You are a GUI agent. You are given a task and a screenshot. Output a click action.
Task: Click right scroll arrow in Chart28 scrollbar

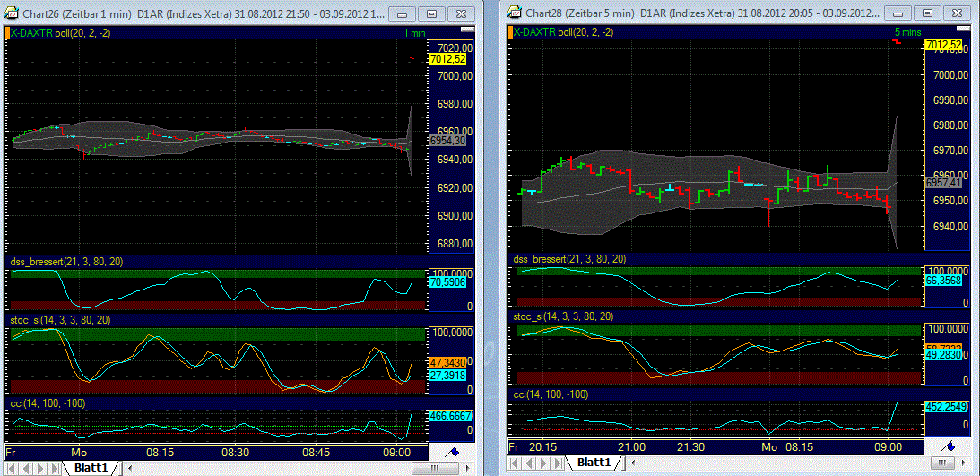pos(966,463)
